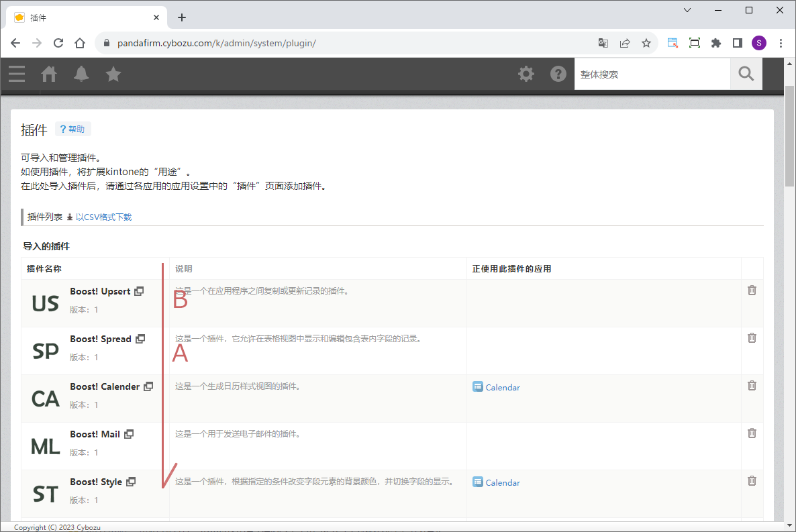The width and height of the screenshot is (796, 532).
Task: Open Boost! Calender external link icon
Action: (x=148, y=386)
